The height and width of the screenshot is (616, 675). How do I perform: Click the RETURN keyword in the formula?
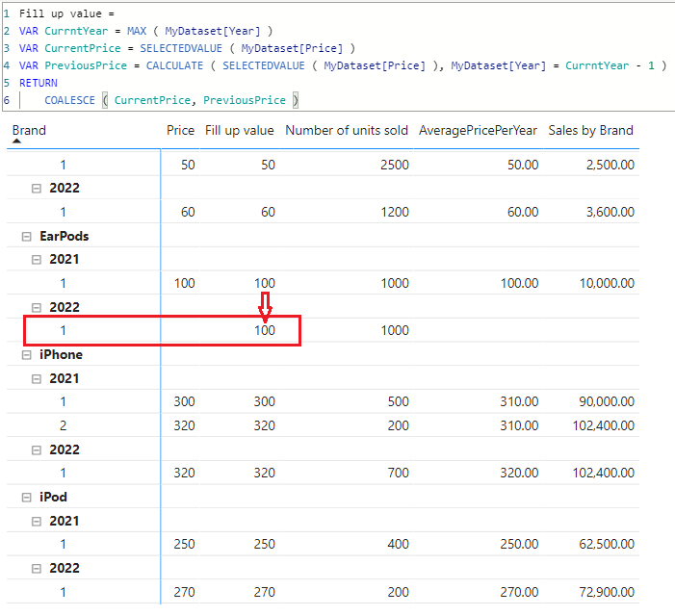pyautogui.click(x=39, y=83)
